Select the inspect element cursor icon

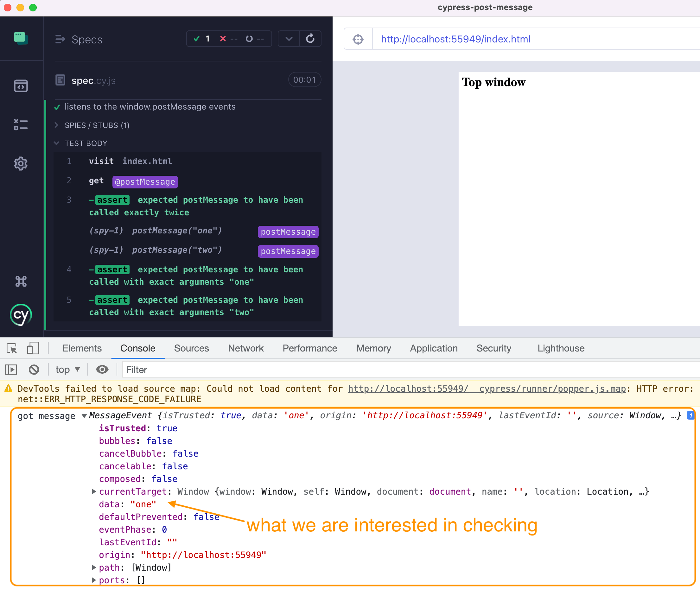point(12,348)
